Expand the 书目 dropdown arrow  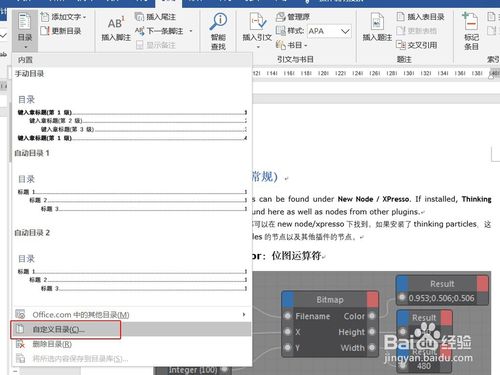click(305, 45)
